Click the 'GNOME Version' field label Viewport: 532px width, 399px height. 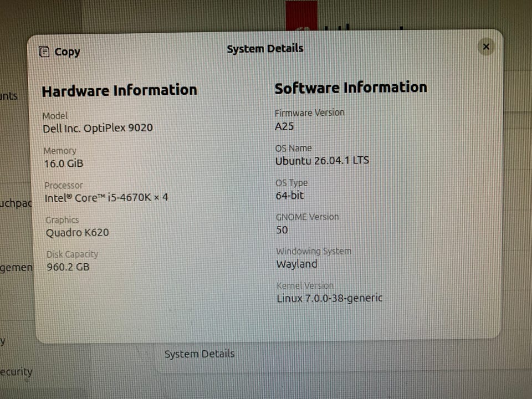click(x=308, y=217)
